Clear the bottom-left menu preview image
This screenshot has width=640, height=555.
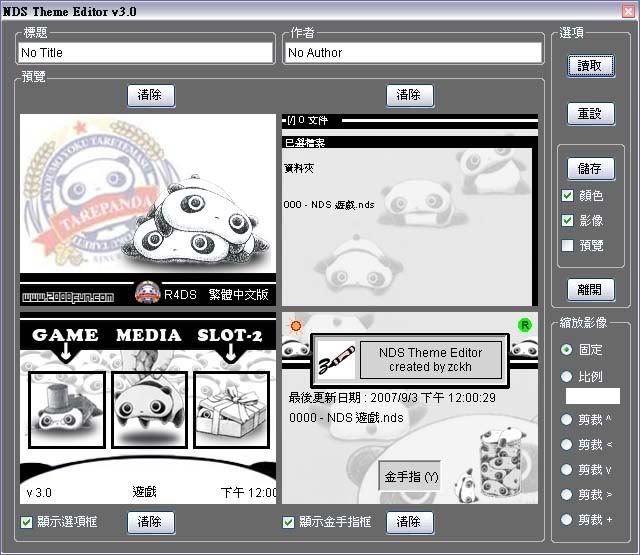point(151,522)
